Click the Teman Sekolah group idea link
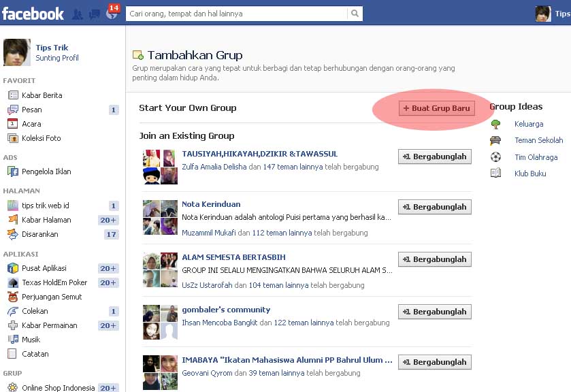571x392 pixels. [x=538, y=140]
